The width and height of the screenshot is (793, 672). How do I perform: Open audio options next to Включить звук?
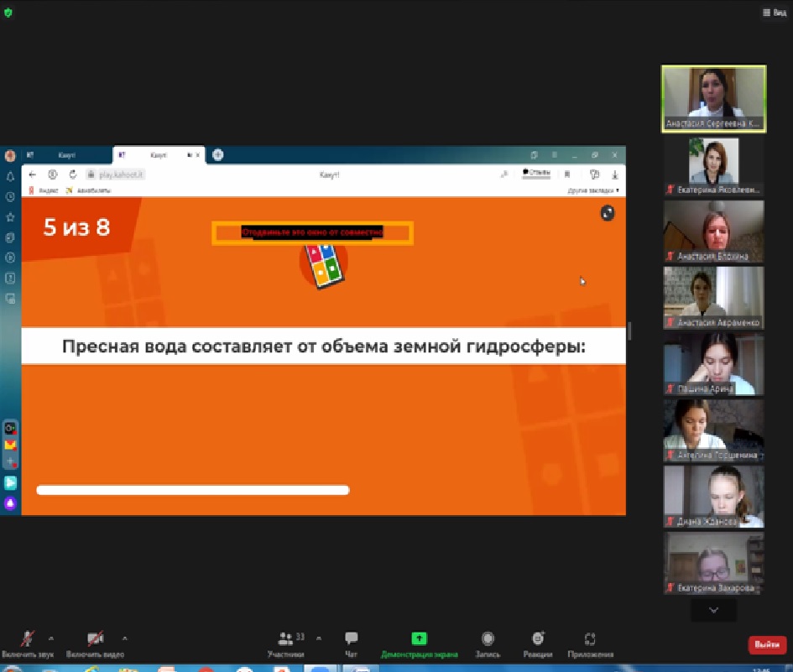click(x=50, y=638)
